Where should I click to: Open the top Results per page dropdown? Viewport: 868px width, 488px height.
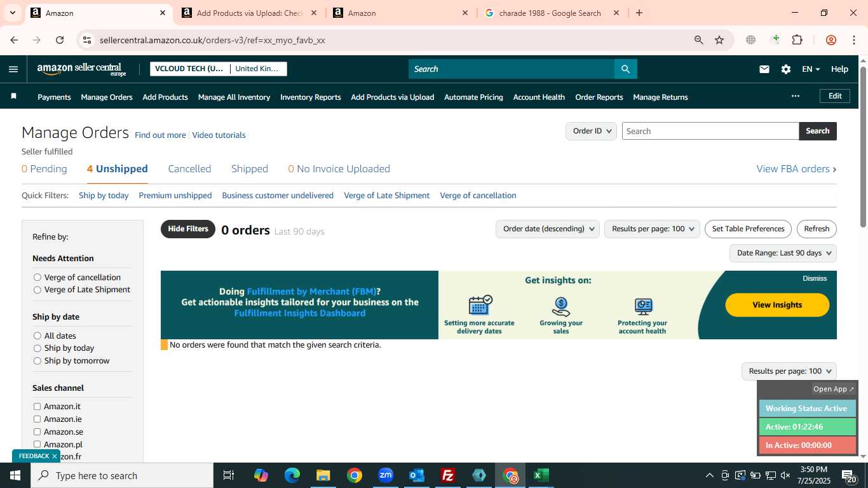(x=653, y=229)
